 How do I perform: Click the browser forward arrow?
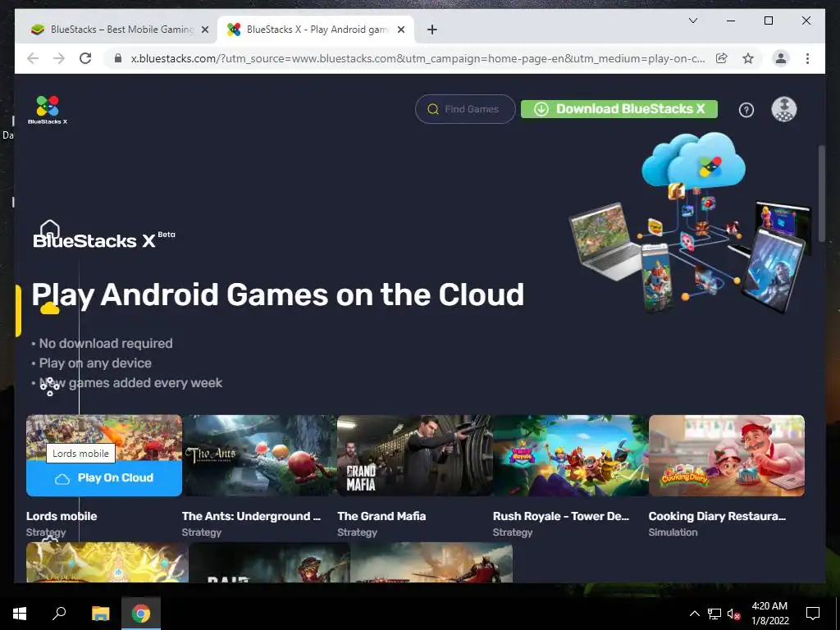(59, 58)
